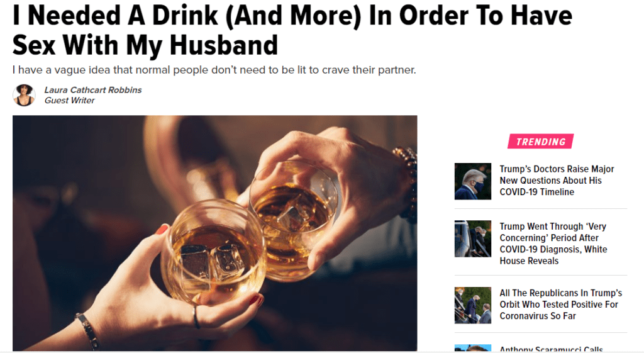Open Trump's Doctors Raise Major Questions story

[x=557, y=181]
